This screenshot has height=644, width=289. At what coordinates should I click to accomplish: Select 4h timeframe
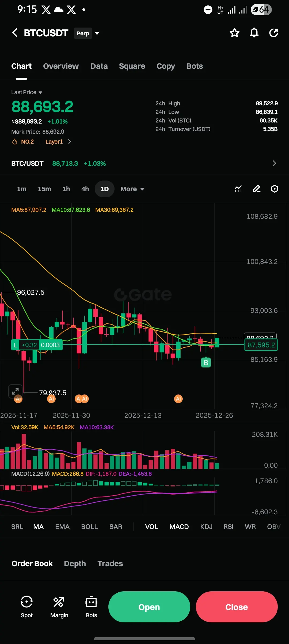(x=85, y=189)
